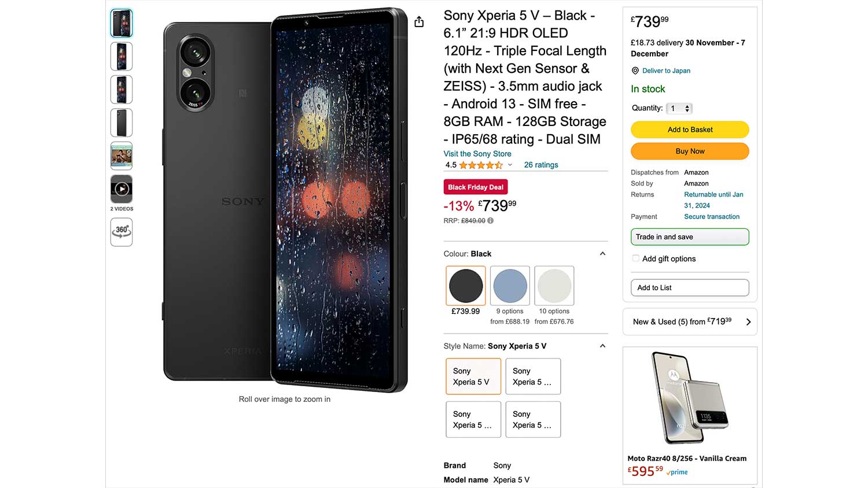The width and height of the screenshot is (868, 488).
Task: Select the first Sony Xperia 5 V style option
Action: tap(473, 376)
